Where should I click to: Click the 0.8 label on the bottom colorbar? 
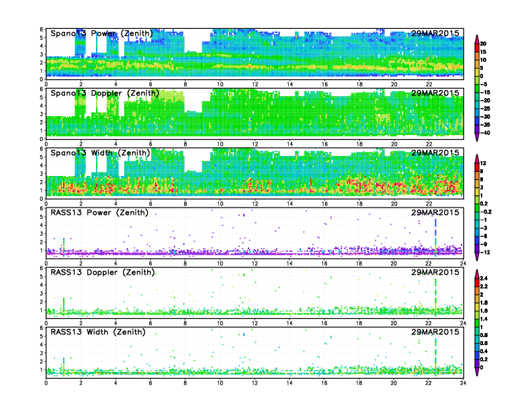click(x=484, y=335)
